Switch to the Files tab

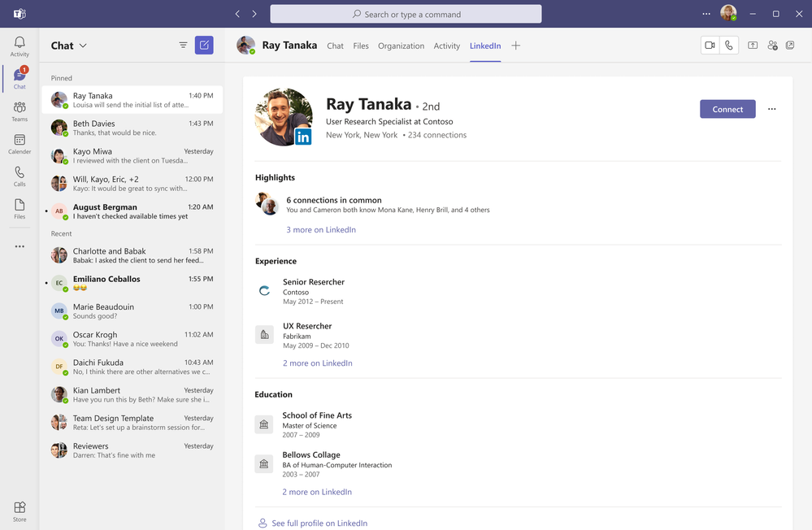(361, 46)
